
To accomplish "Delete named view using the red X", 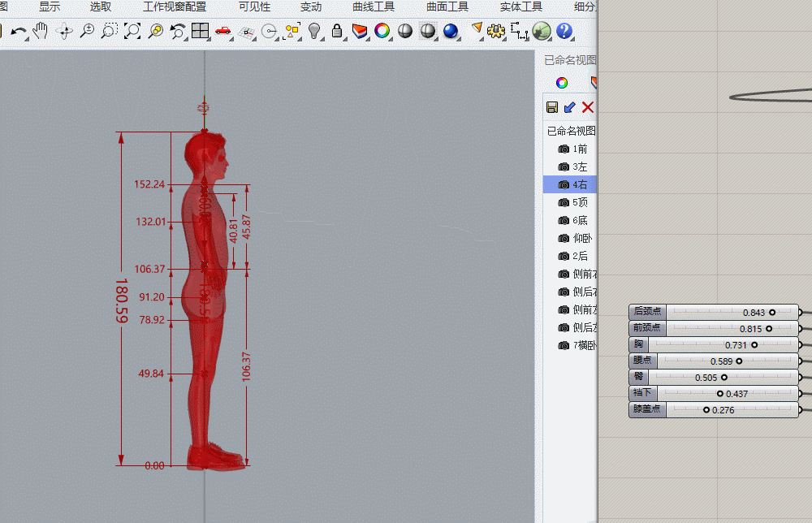I will point(588,107).
